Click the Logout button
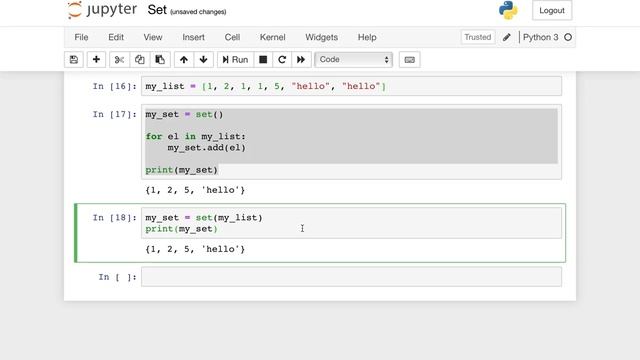This screenshot has height=360, width=640. [x=552, y=10]
